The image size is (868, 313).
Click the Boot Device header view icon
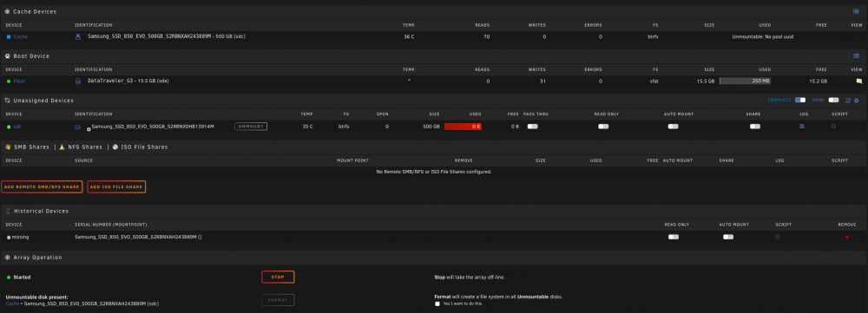(856, 55)
